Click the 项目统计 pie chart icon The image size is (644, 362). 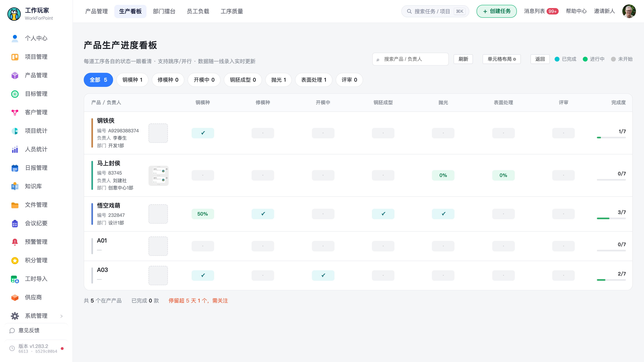pyautogui.click(x=15, y=131)
